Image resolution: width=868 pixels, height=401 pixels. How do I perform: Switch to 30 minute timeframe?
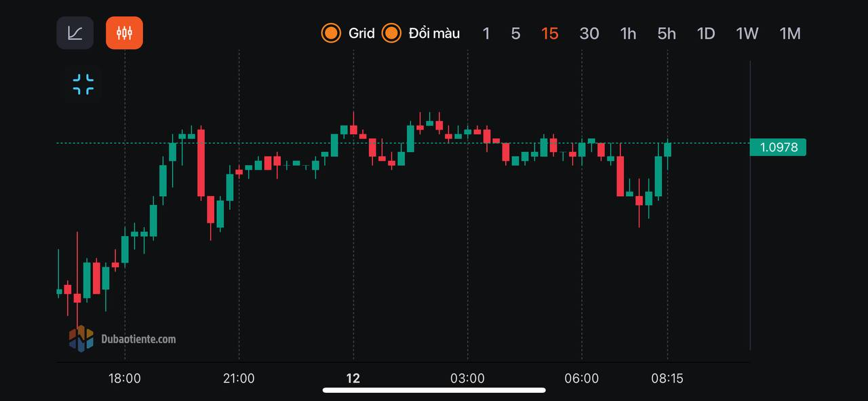click(589, 33)
